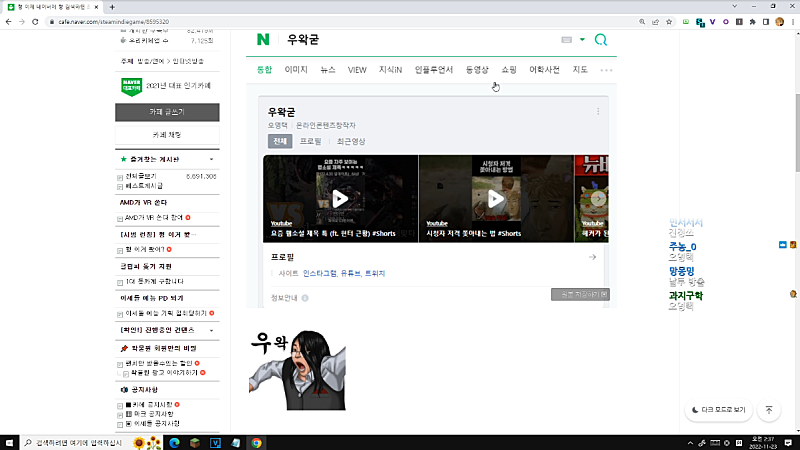Advance video carousel with next arrow
This screenshot has width=800, height=450.
(598, 198)
